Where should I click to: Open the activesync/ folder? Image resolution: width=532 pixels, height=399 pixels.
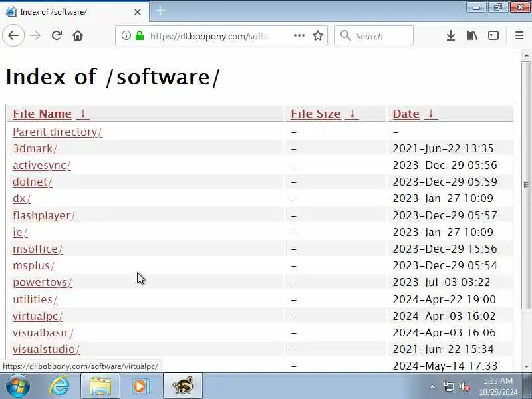point(41,165)
